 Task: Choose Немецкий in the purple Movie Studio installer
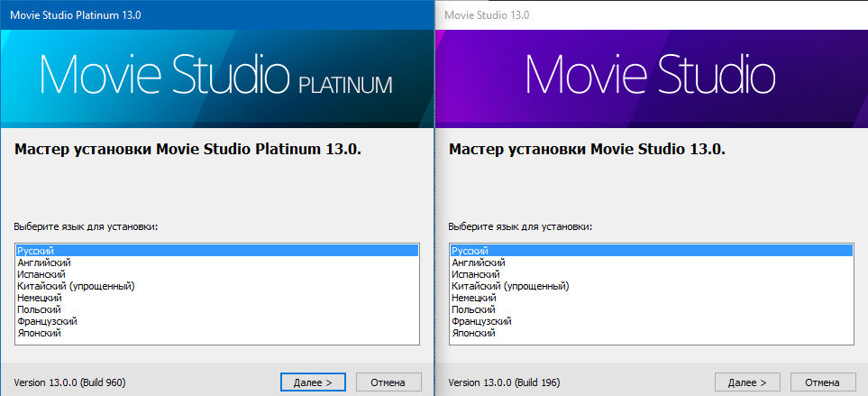coord(473,298)
